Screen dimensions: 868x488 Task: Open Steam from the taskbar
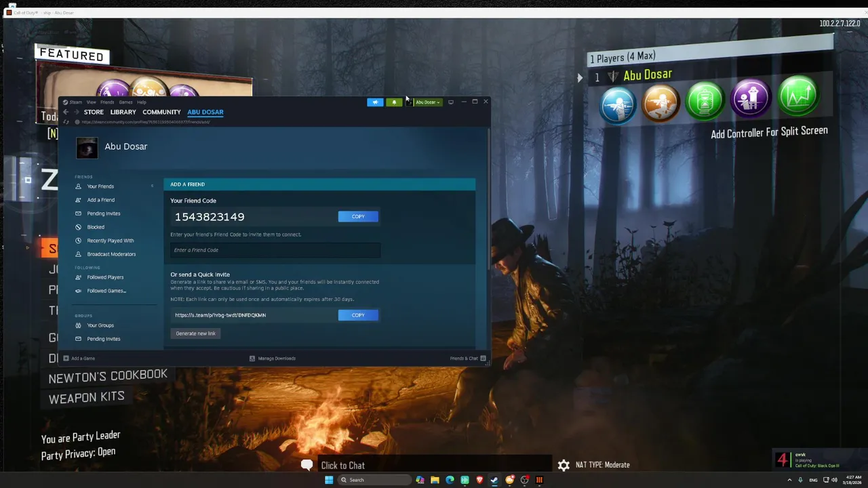494,480
